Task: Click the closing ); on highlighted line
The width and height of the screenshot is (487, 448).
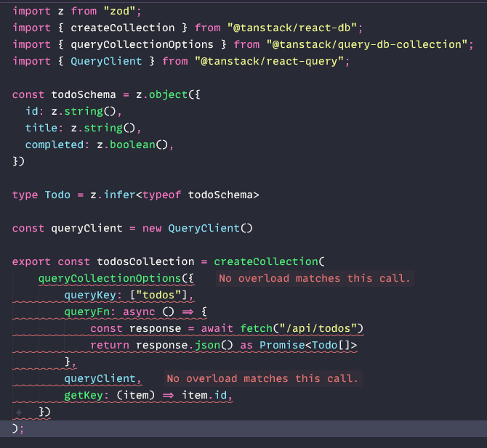Action: tap(17, 429)
